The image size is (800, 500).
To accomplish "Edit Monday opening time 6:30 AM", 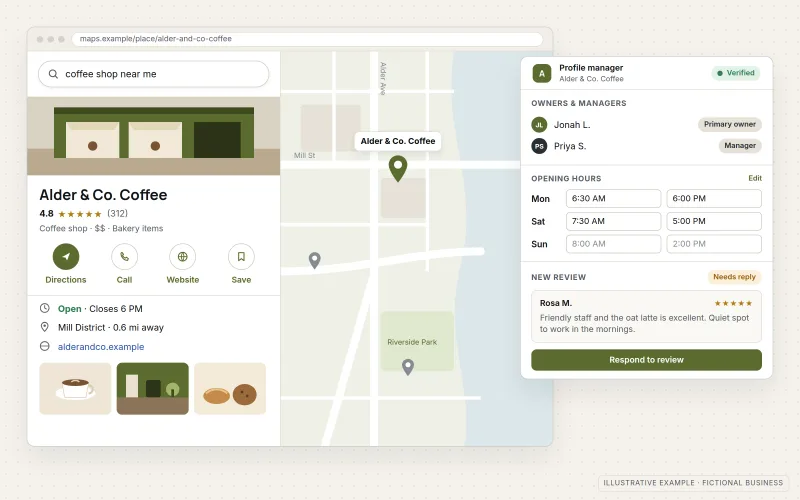I will click(x=613, y=198).
